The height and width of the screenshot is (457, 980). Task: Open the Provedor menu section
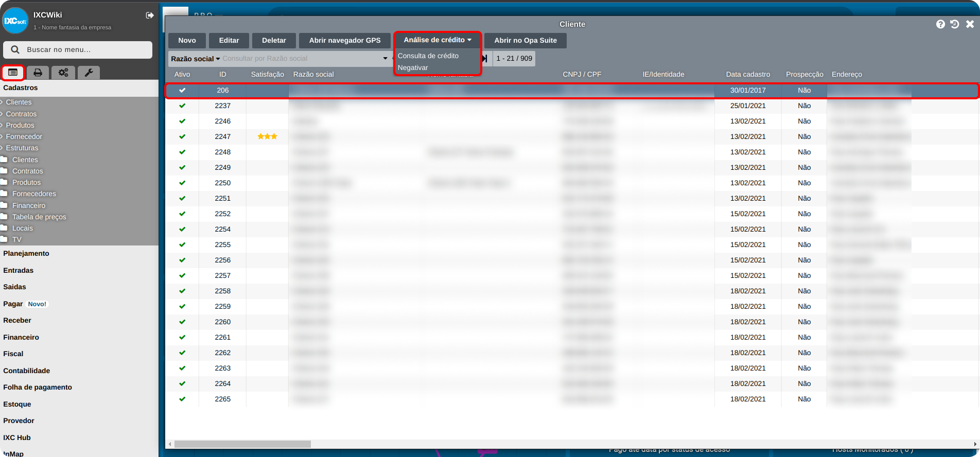[19, 421]
